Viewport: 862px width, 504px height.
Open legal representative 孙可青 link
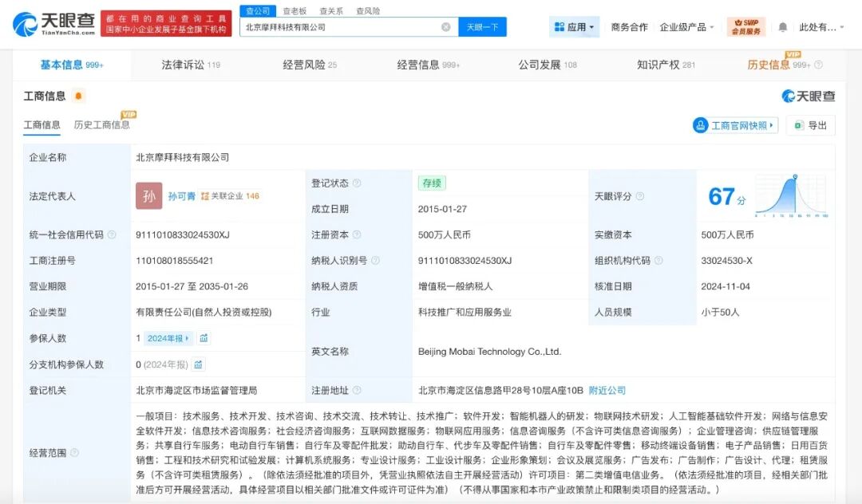181,196
